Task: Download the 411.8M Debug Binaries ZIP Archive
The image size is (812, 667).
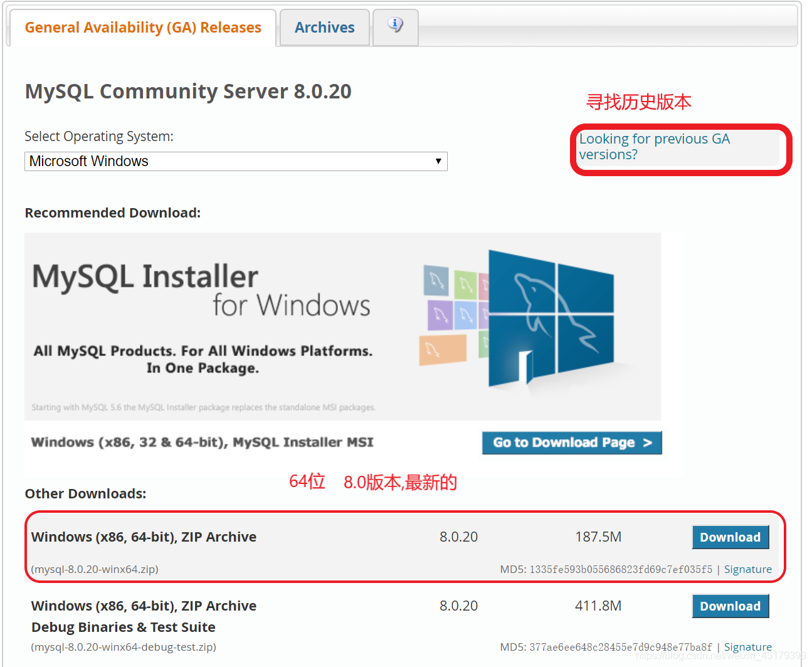Action: pos(730,606)
